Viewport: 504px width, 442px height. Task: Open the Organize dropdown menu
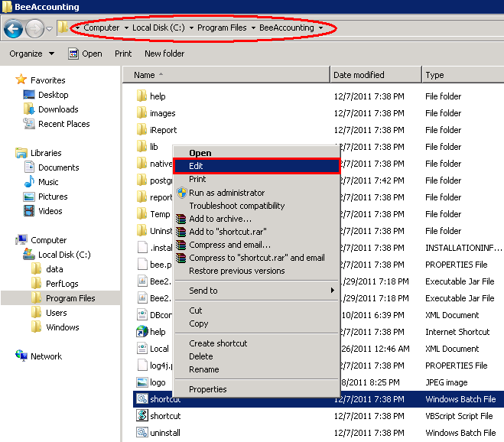(x=31, y=54)
